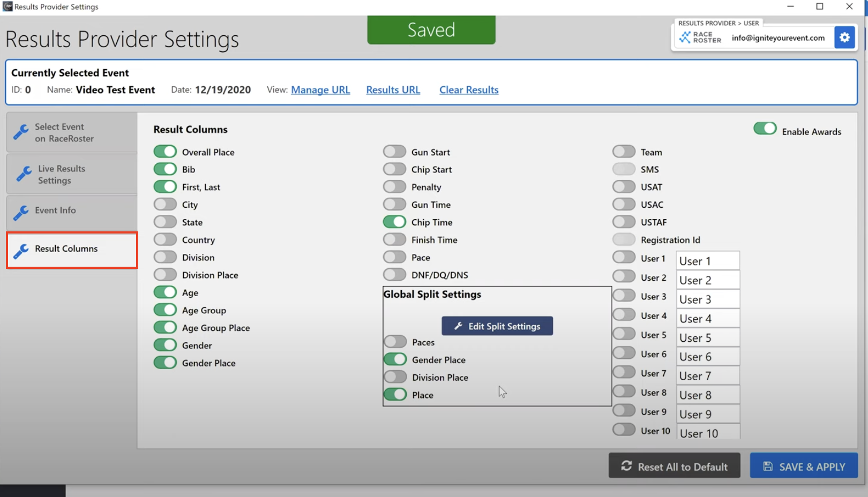
Task: Click the Race Roster logo
Action: [700, 37]
